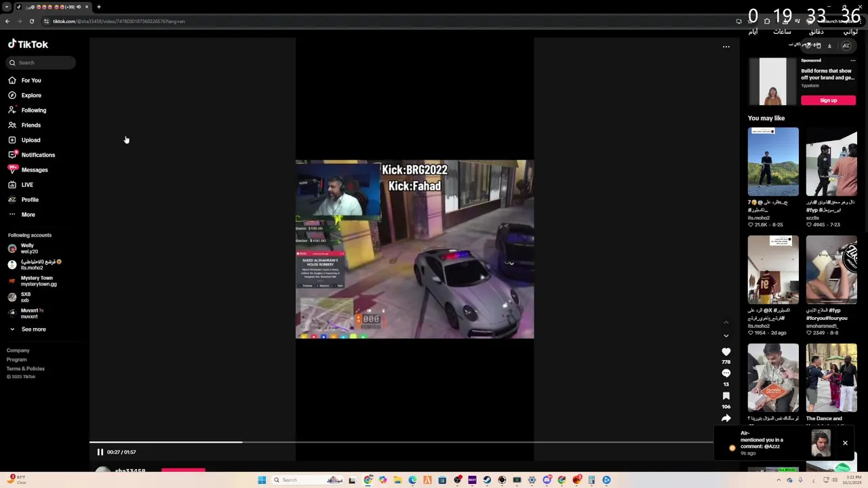Open comments with the speech bubble icon
This screenshot has height=488, width=868.
[x=726, y=373]
